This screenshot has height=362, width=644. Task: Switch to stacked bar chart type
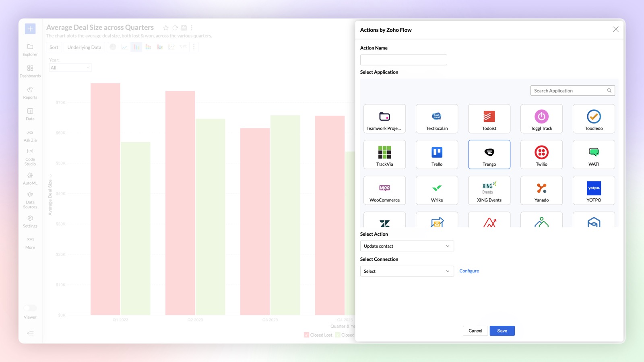coord(148,47)
